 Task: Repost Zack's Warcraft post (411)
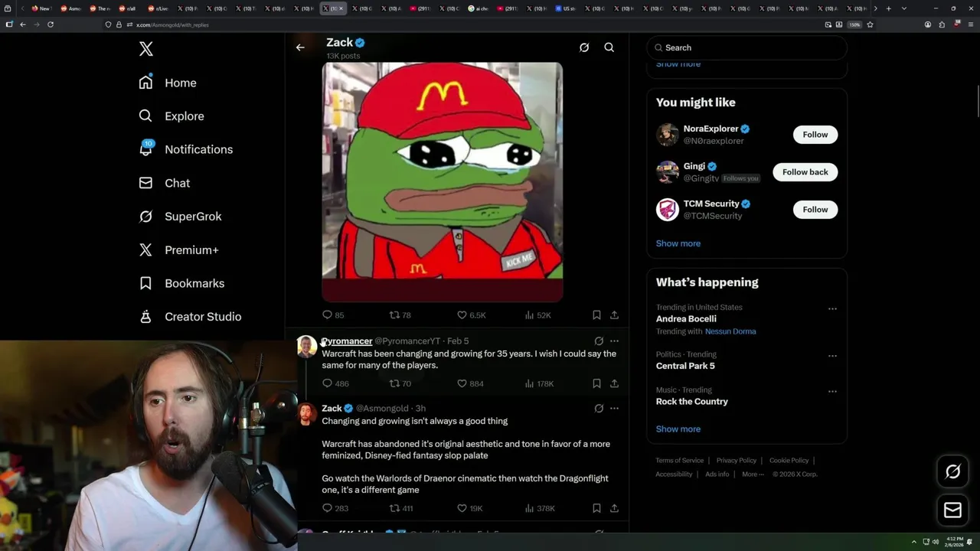[401, 508]
